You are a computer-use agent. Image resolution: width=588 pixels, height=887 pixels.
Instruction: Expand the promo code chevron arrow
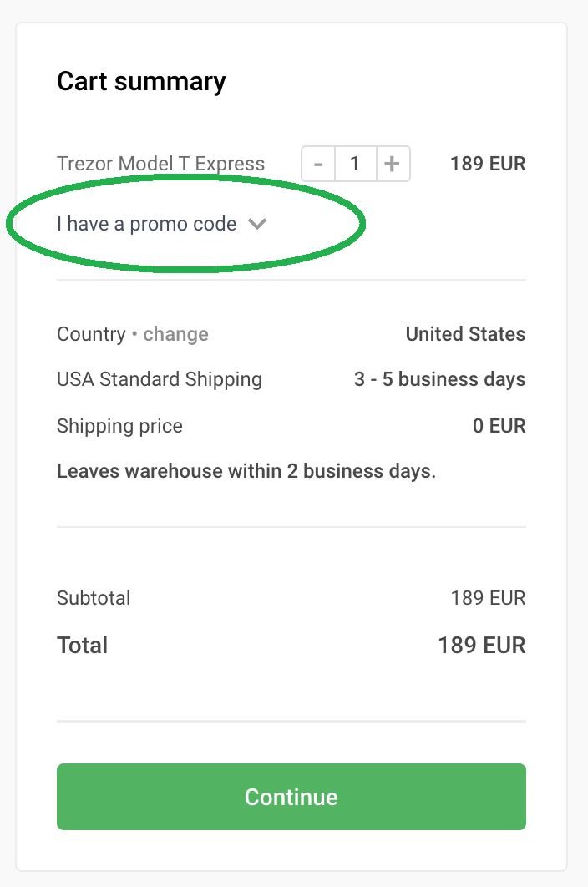pyautogui.click(x=257, y=224)
